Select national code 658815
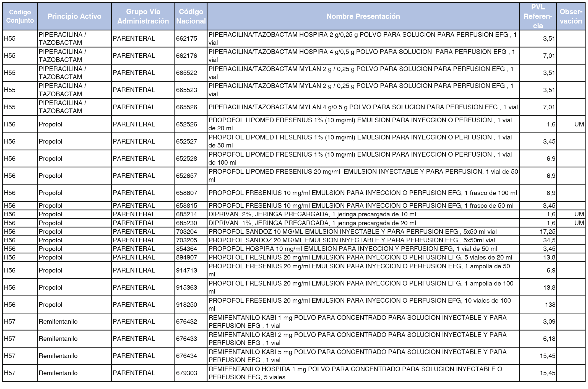Image resolution: width=588 pixels, height=389 pixels. 187,206
